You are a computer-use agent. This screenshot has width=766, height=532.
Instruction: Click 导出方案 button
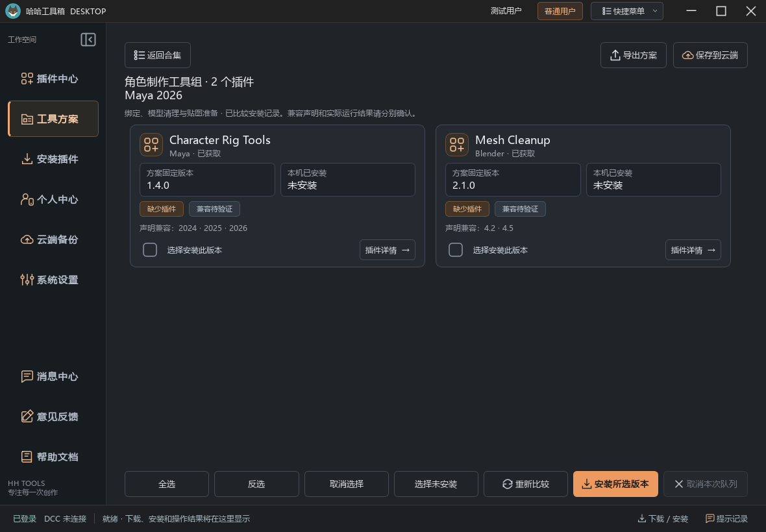pyautogui.click(x=633, y=55)
